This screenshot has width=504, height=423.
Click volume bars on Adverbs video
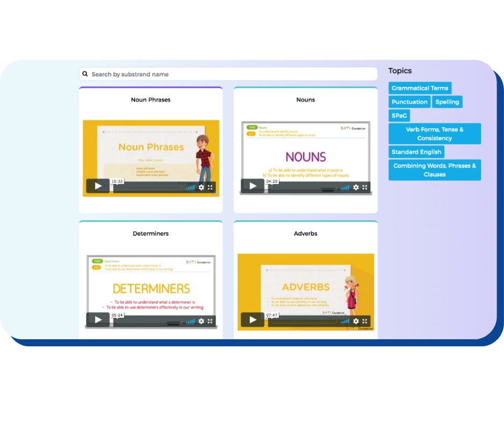(345, 321)
